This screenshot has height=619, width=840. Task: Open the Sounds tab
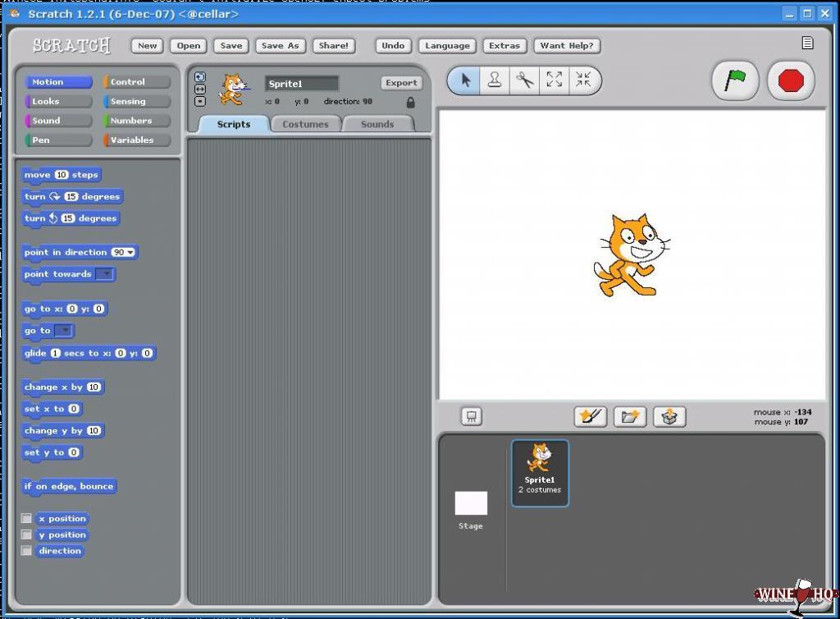click(x=377, y=125)
